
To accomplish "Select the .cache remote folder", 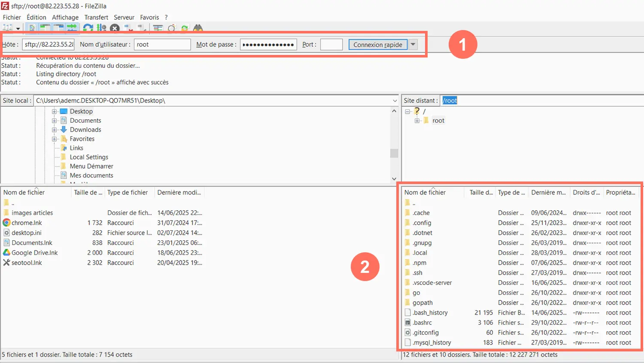I will pos(421,213).
